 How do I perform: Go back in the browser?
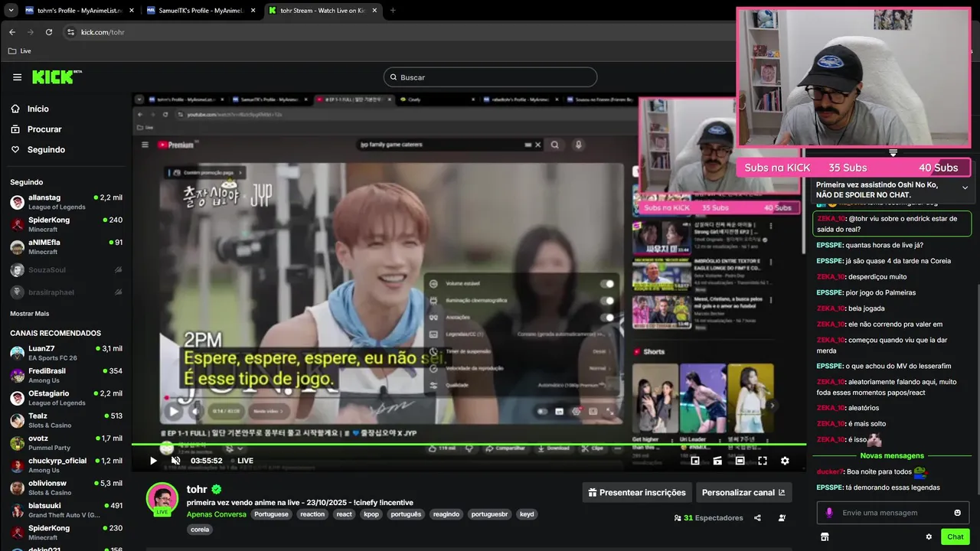pos(11,32)
